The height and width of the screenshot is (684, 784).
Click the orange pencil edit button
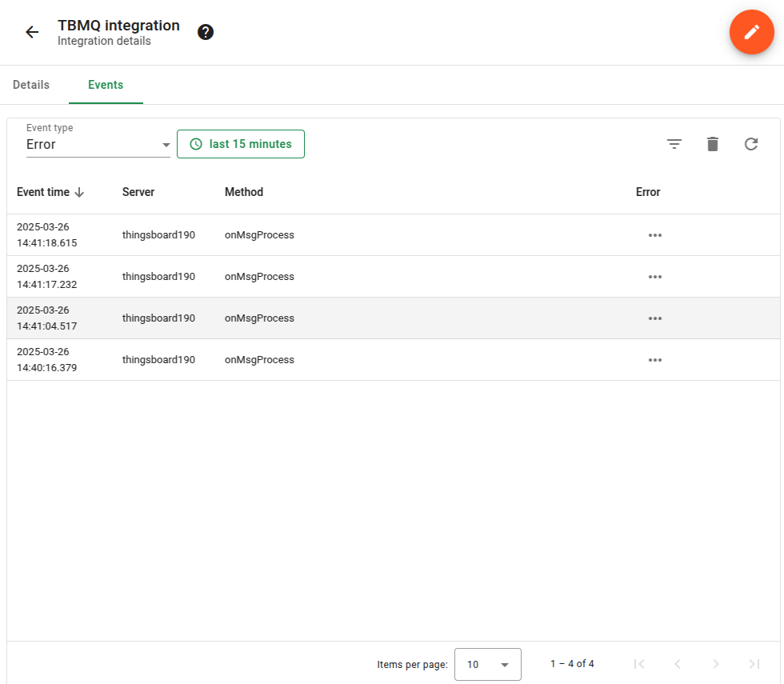751,32
